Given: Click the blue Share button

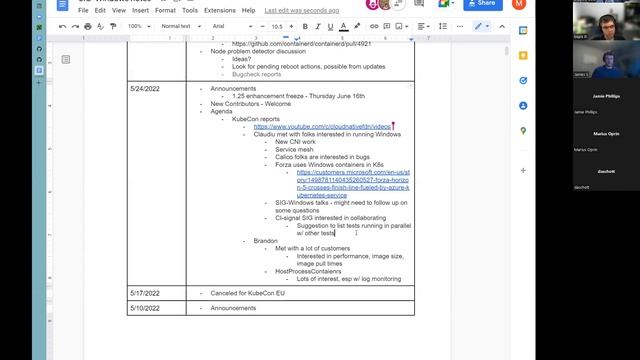Looking at the screenshot, I should (x=483, y=4).
